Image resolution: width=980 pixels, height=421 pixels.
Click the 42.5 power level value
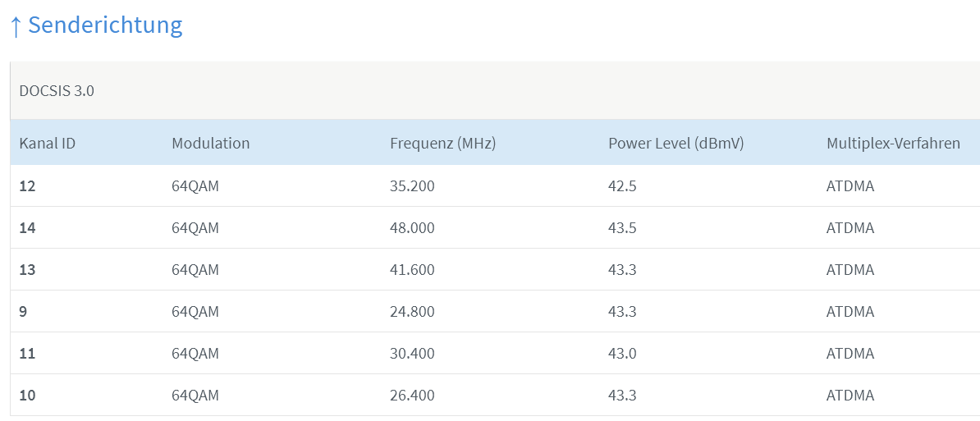(x=622, y=186)
